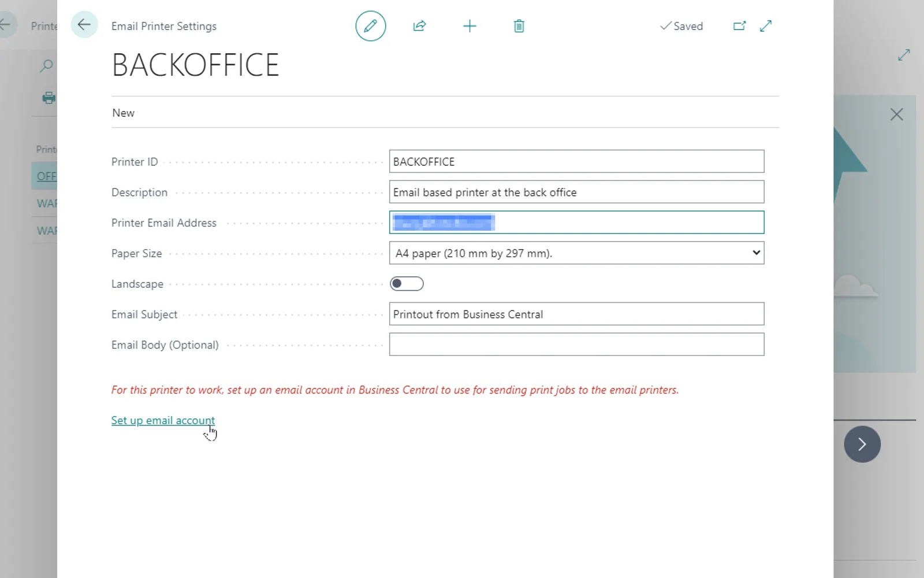Click the BACKOFFICE page title

(195, 65)
